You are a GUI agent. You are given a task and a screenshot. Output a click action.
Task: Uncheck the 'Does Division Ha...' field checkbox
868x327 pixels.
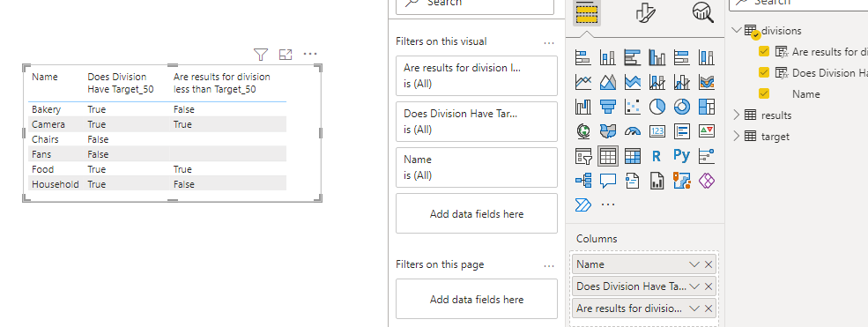(764, 72)
